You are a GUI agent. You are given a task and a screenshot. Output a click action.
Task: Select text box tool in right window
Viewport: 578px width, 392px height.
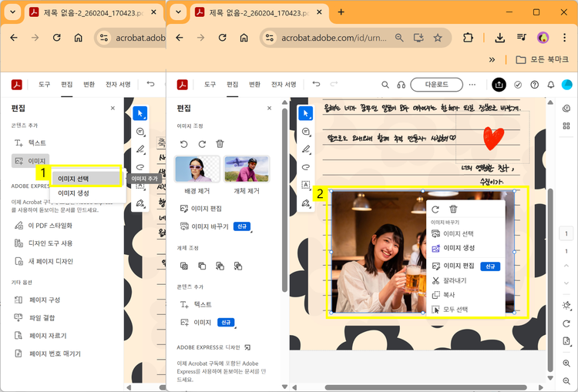tap(306, 185)
